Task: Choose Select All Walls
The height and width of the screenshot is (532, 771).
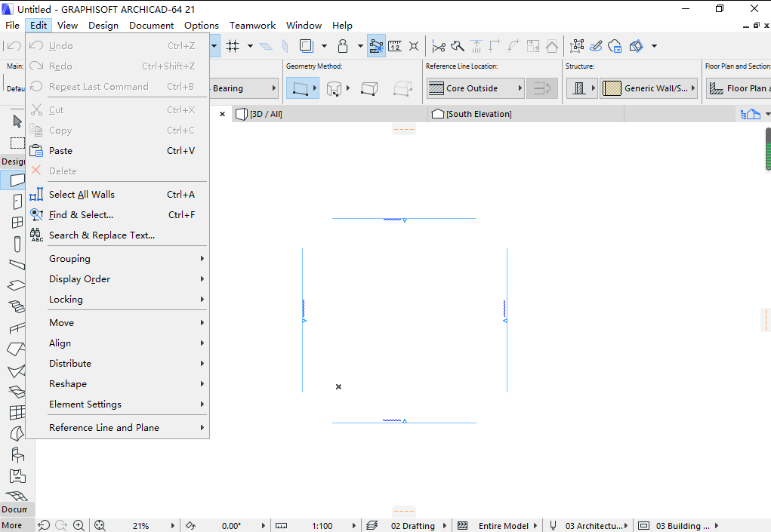Action: (118, 195)
